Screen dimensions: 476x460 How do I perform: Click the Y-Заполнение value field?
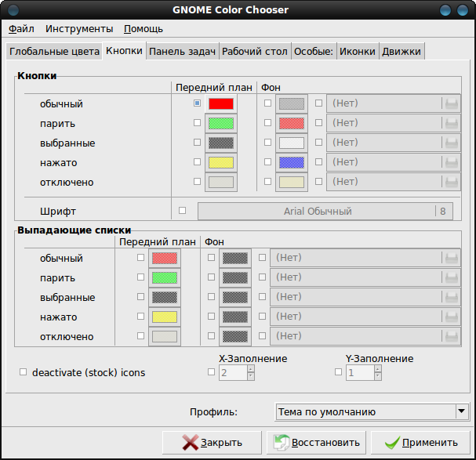pos(360,372)
